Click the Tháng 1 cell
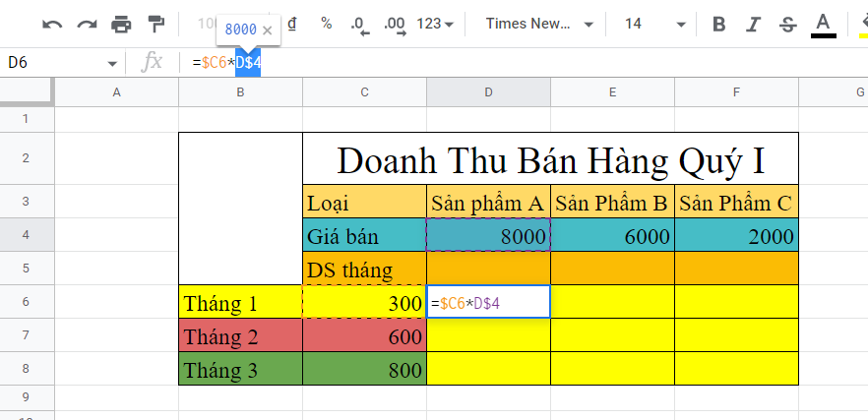The height and width of the screenshot is (420, 868). [240, 302]
